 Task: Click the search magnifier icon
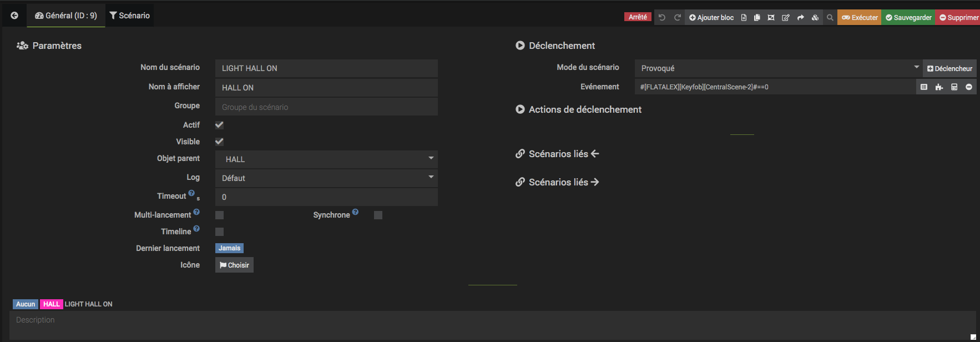pos(830,18)
